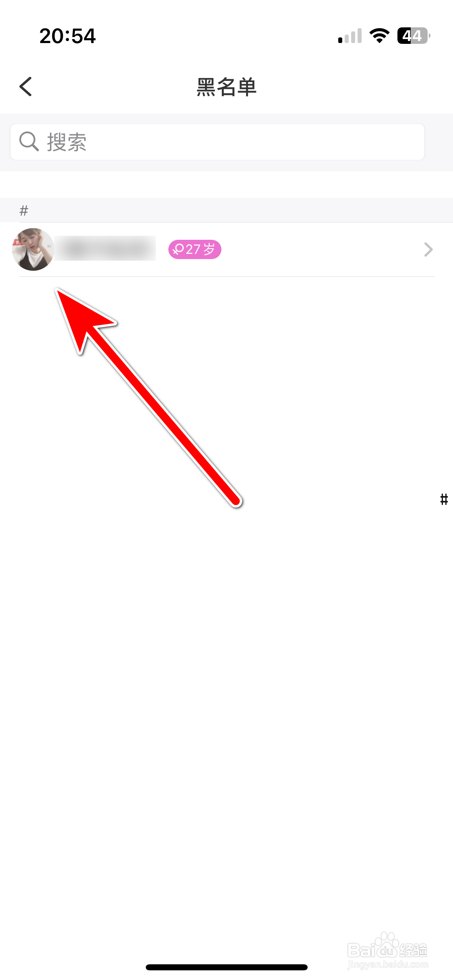The height and width of the screenshot is (980, 453).
Task: Tap the battery icon showing 44
Action: [x=414, y=36]
